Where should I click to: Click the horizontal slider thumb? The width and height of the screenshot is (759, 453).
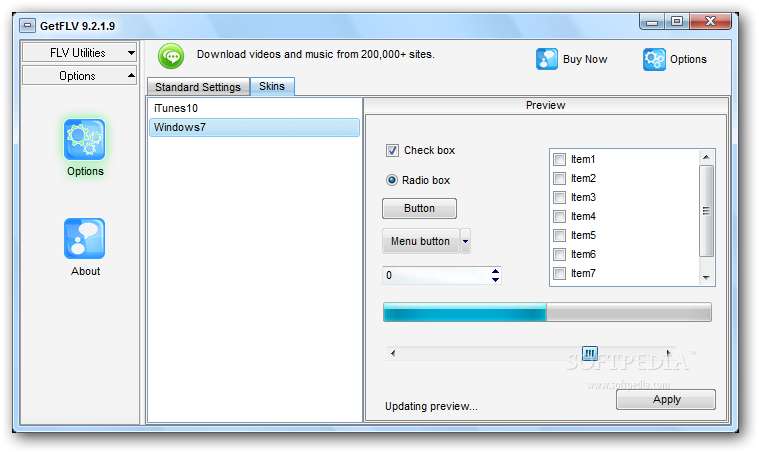[590, 353]
